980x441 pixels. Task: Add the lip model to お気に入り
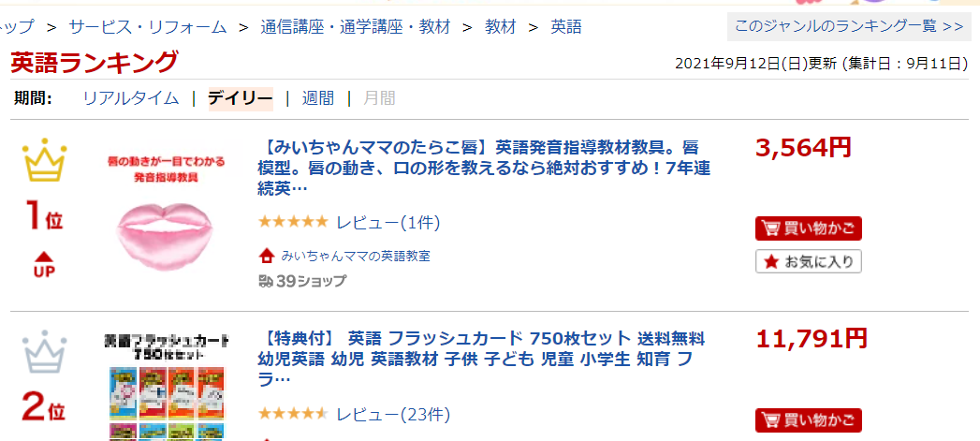point(808,261)
